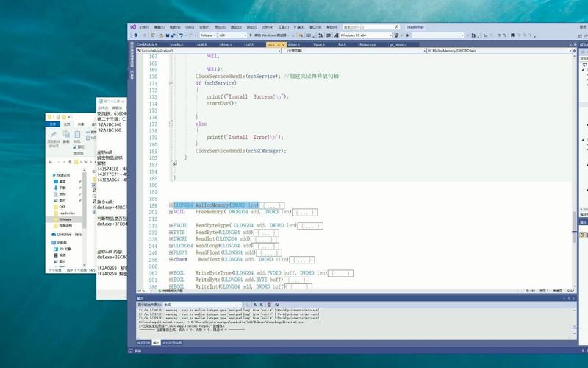Open the Release configuration dropdown
Image resolution: width=588 pixels, height=368 pixels.
click(x=208, y=35)
